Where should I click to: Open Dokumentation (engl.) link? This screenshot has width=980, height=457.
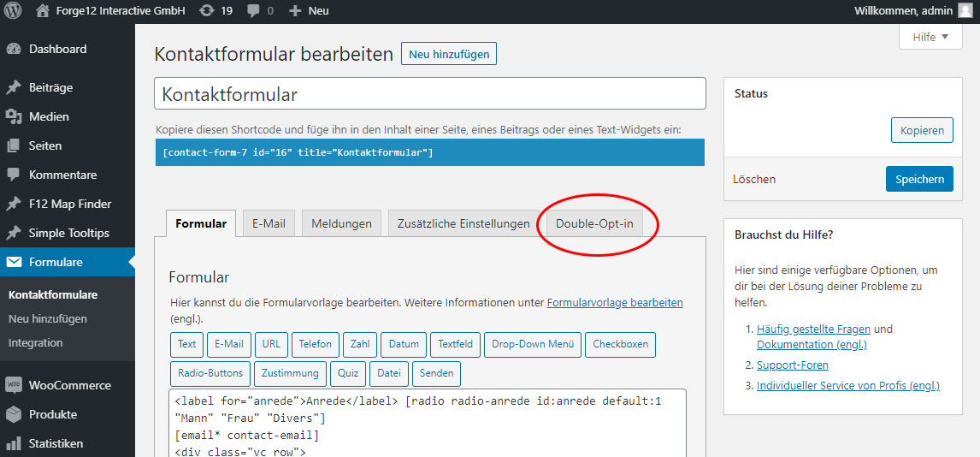click(x=812, y=345)
